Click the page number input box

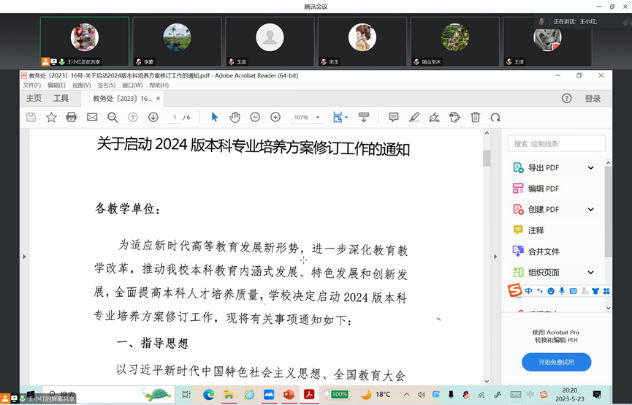(x=175, y=117)
